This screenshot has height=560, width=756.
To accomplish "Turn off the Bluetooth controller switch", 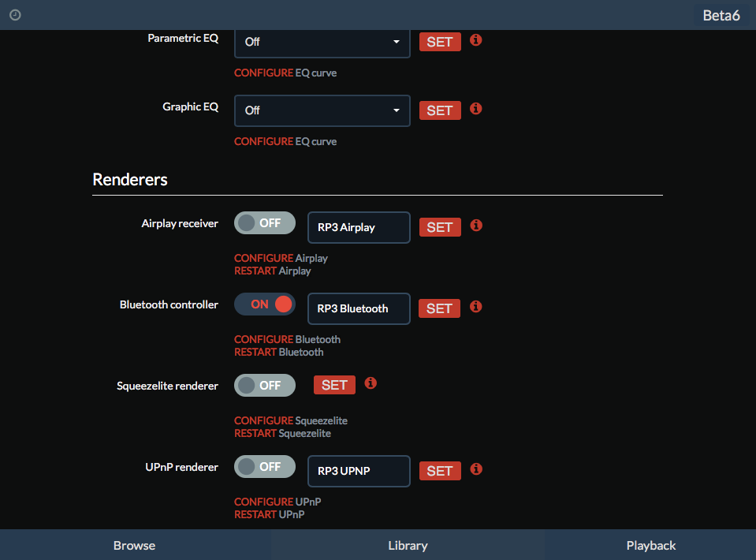I will tap(265, 304).
